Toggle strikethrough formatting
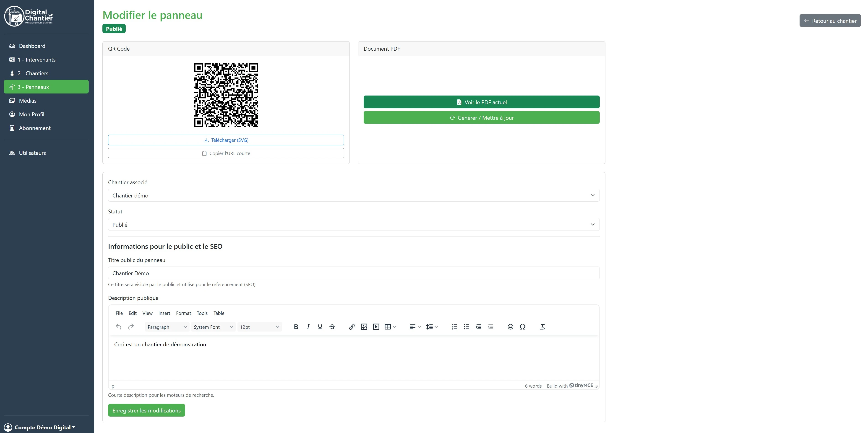The image size is (868, 433). tap(332, 327)
